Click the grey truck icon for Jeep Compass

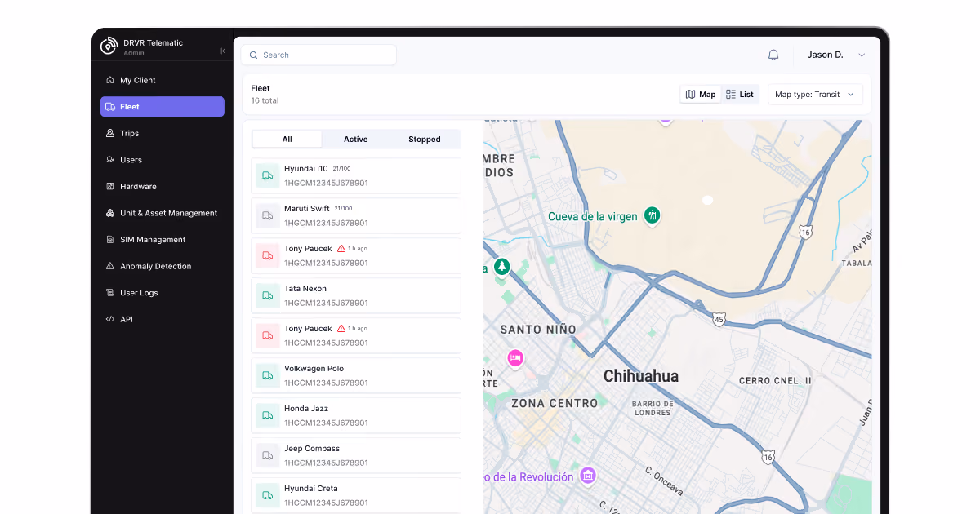click(267, 455)
